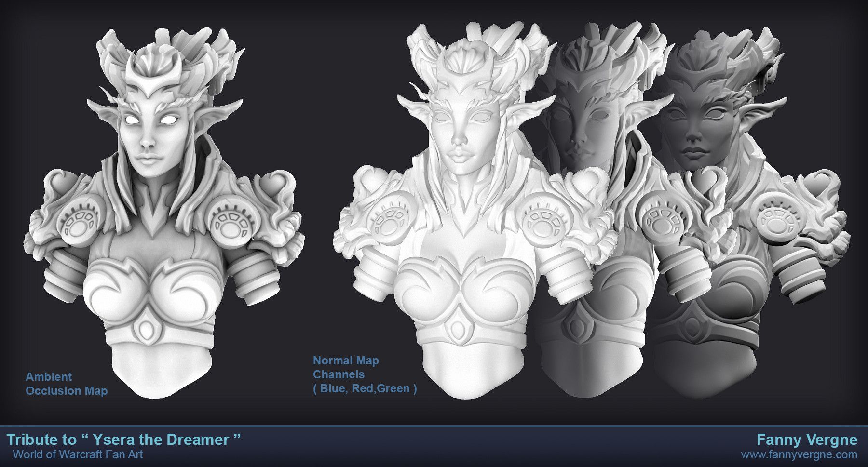868x467 pixels.
Task: Click the title 'Tribute to " Ysera the Dreamer "'
Action: tap(123, 440)
